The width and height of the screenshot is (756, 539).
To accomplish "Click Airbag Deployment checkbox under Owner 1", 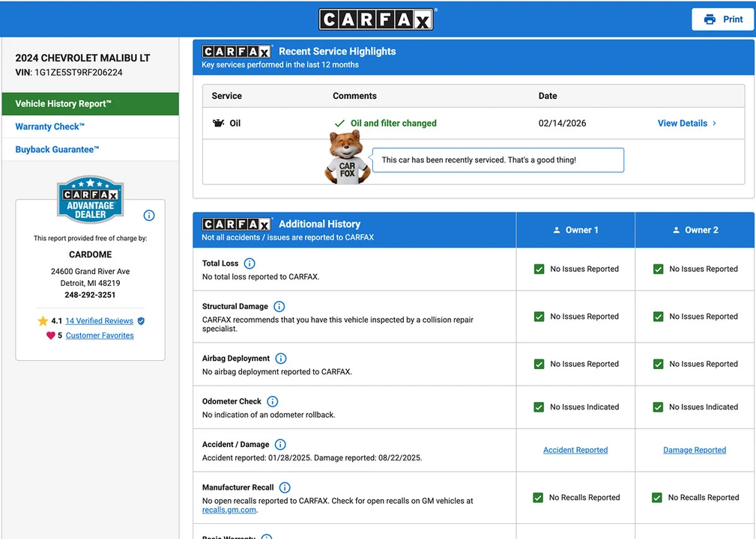I will [x=539, y=364].
